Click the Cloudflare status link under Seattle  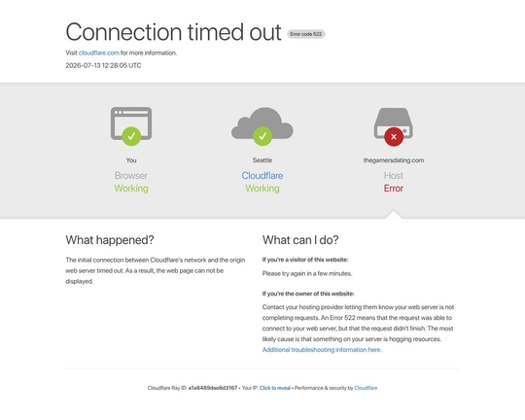click(x=262, y=176)
